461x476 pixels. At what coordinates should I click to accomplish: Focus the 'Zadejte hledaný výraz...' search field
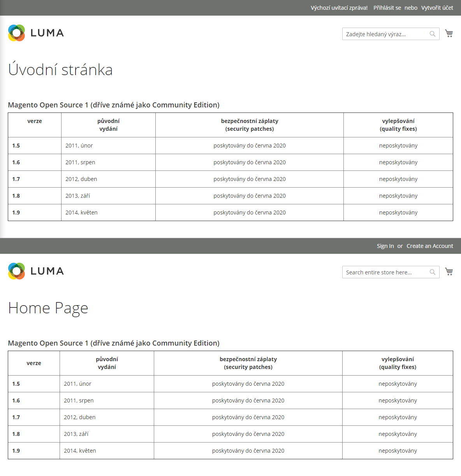(x=391, y=34)
